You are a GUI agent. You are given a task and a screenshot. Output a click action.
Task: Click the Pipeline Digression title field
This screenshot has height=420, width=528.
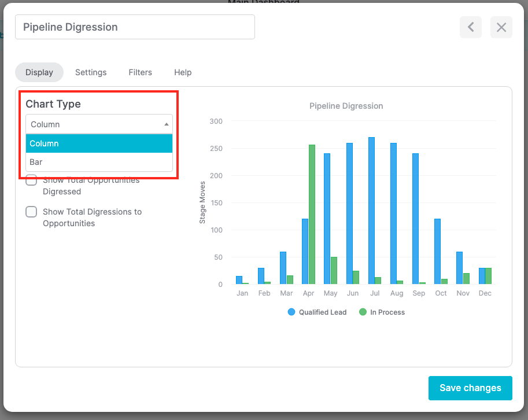pyautogui.click(x=134, y=27)
